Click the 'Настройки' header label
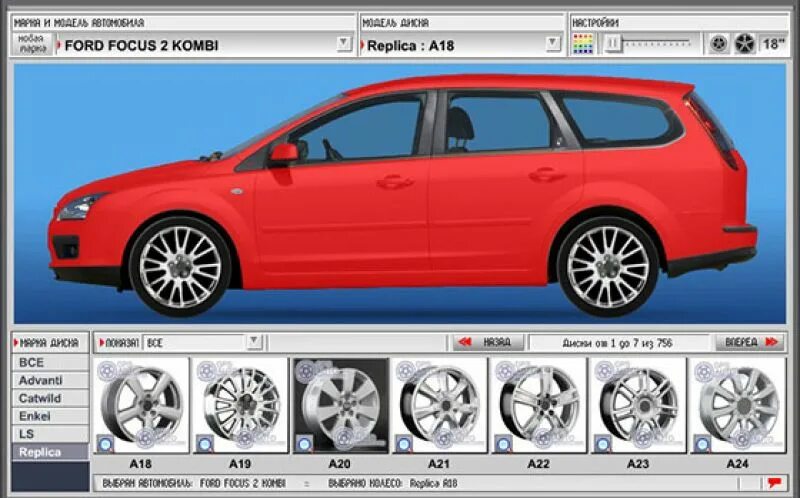The width and height of the screenshot is (800, 498). 595,22
